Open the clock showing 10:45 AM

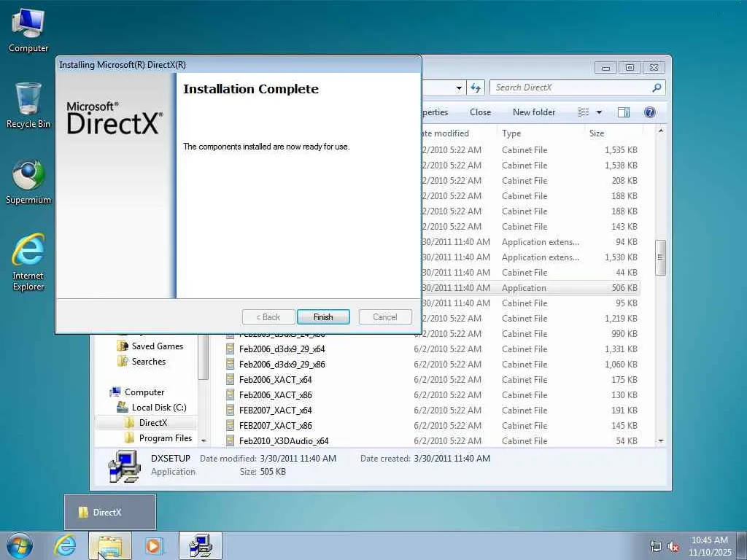[710, 546]
